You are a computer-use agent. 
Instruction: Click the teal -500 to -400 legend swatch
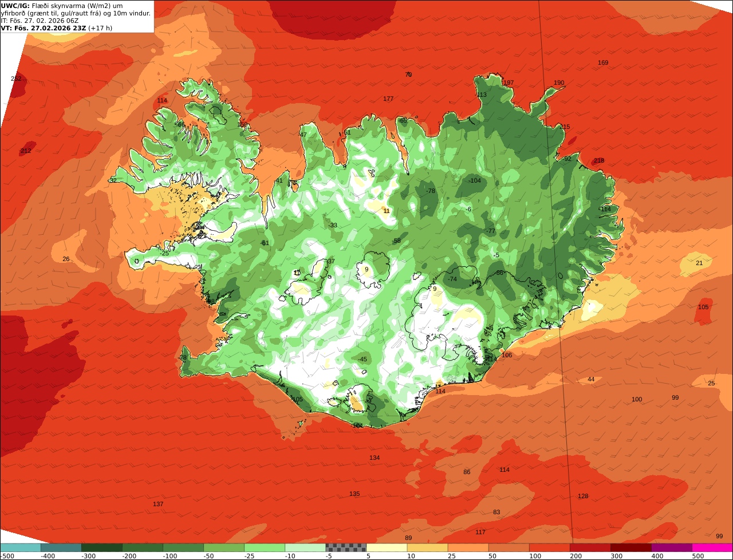pyautogui.click(x=21, y=547)
